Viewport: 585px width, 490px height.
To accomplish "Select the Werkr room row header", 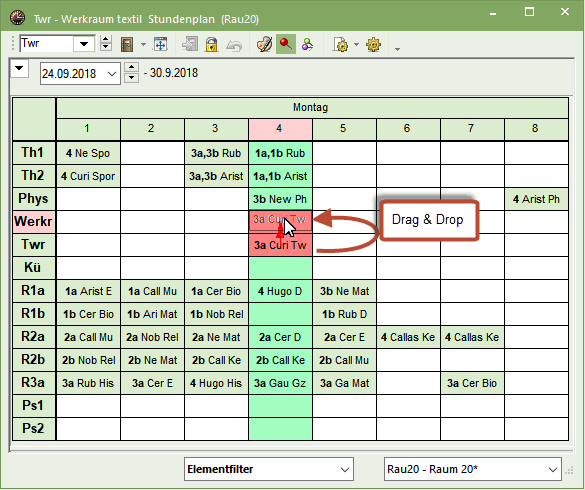I will [x=34, y=221].
